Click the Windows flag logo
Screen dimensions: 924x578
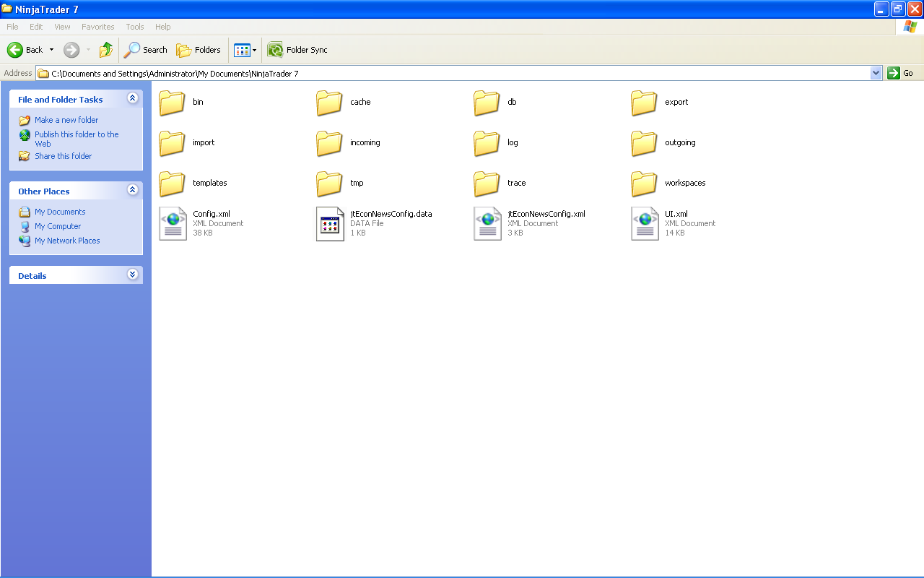coord(910,27)
